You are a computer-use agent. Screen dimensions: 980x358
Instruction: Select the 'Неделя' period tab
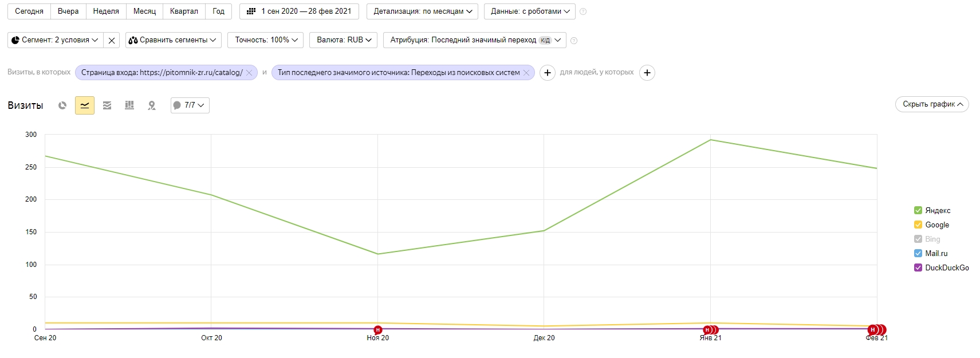(106, 11)
